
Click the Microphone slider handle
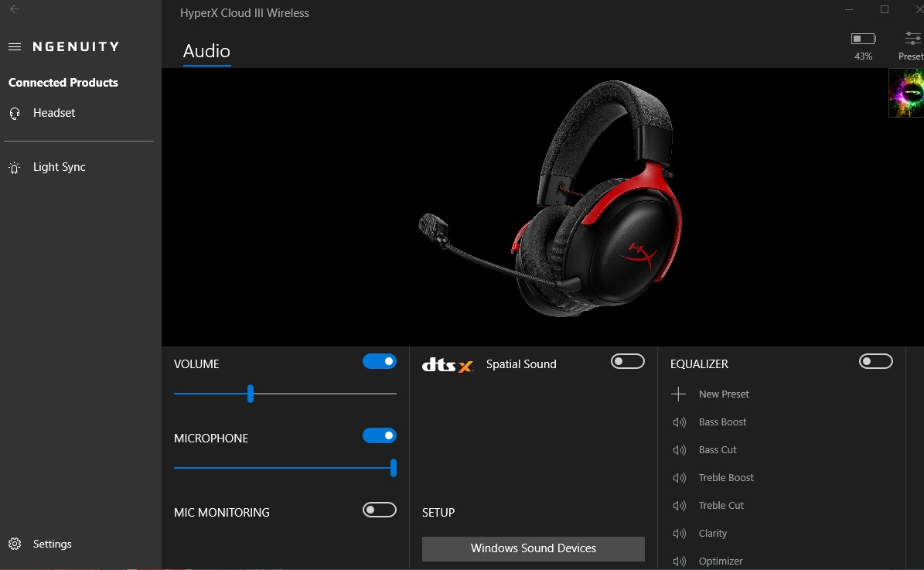tap(393, 468)
